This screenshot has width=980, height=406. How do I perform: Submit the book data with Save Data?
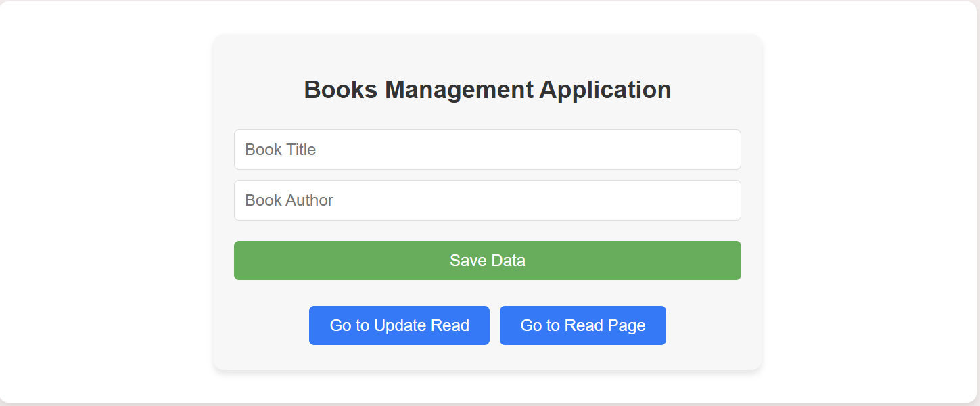click(x=487, y=260)
